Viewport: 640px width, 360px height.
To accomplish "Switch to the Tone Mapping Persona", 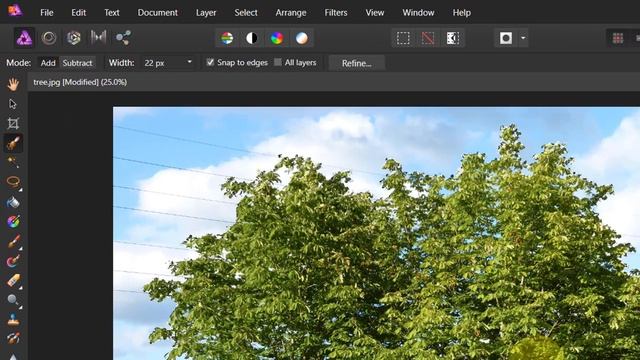I will [x=98, y=38].
